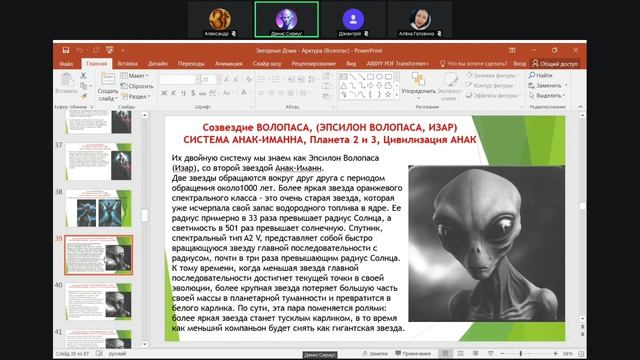The width and height of the screenshot is (640, 360).
Task: Click Алёна Головина participant video tile
Action: [x=420, y=20]
